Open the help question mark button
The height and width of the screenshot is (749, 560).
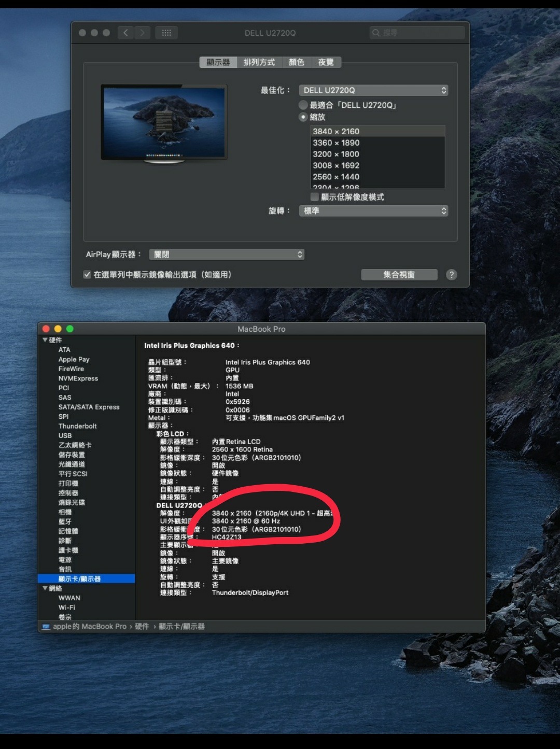[x=452, y=275]
